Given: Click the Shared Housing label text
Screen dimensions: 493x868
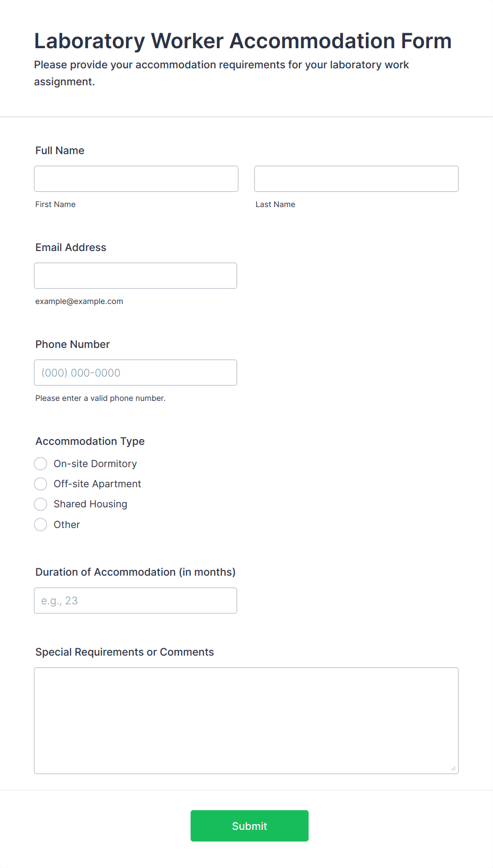Looking at the screenshot, I should [91, 504].
